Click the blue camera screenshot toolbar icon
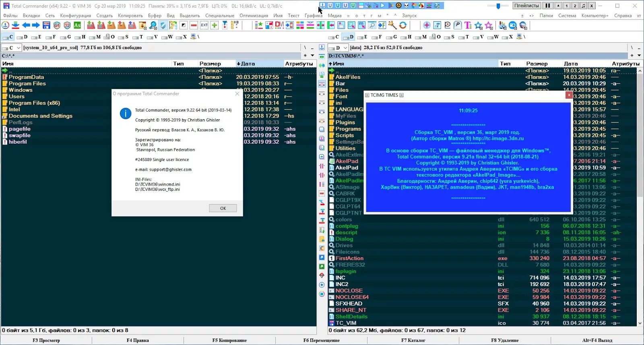The width and height of the screenshot is (644, 345). (x=513, y=25)
